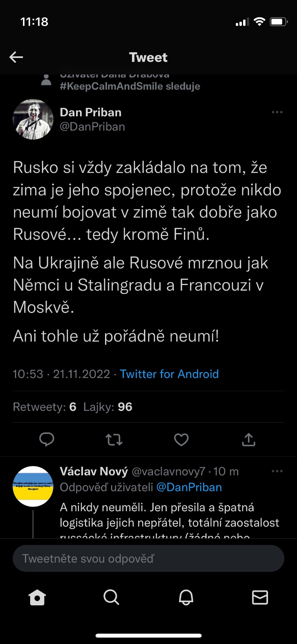Open Dan Priban's profile name
The image size is (297, 644).
(x=91, y=112)
